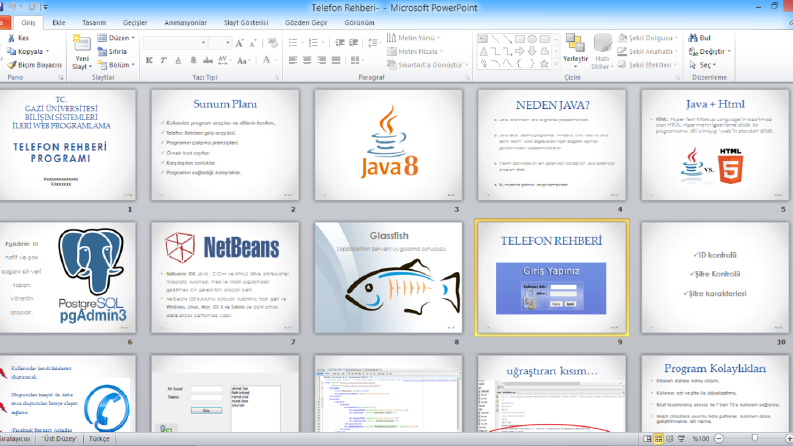793x446 pixels.
Task: Open the Değiştir replace dropdown
Action: (x=710, y=52)
